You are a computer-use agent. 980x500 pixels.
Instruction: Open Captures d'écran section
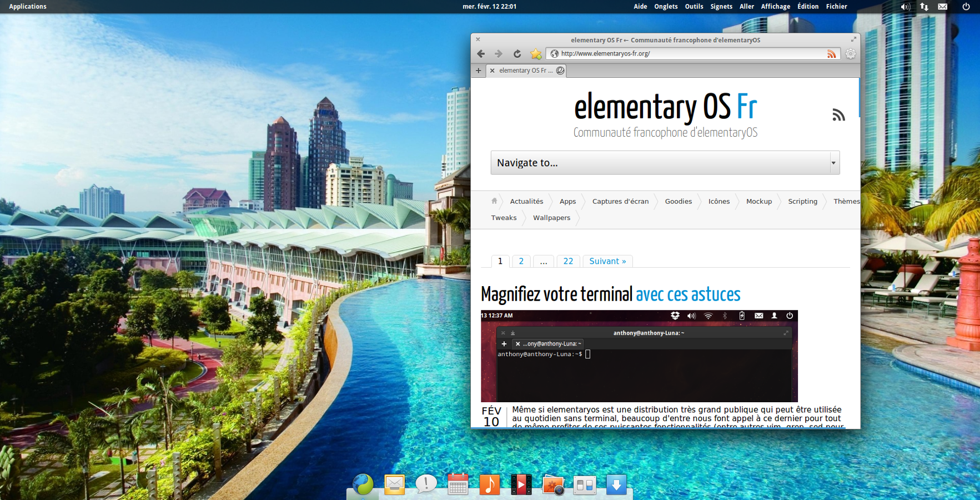[x=620, y=202]
